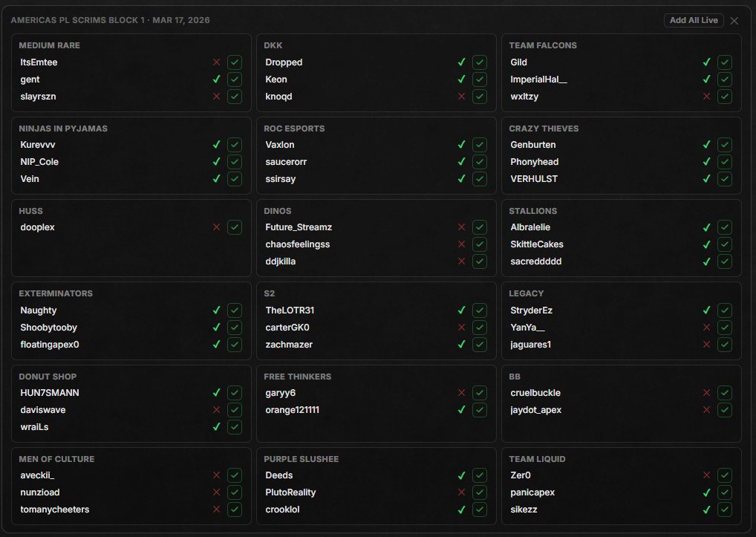Click the red X status for PlutoReality
The image size is (756, 537).
(x=461, y=492)
